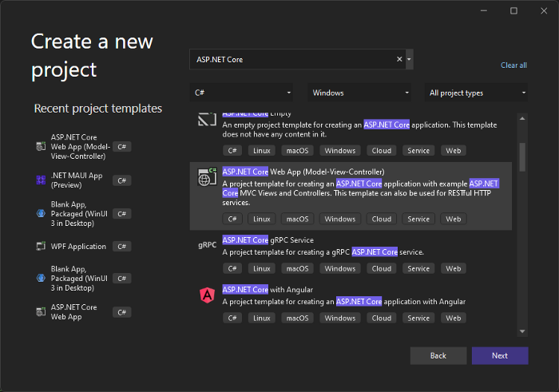Open recent template ASP.NET Core Web App (Model-View-Controller)

coord(83,146)
